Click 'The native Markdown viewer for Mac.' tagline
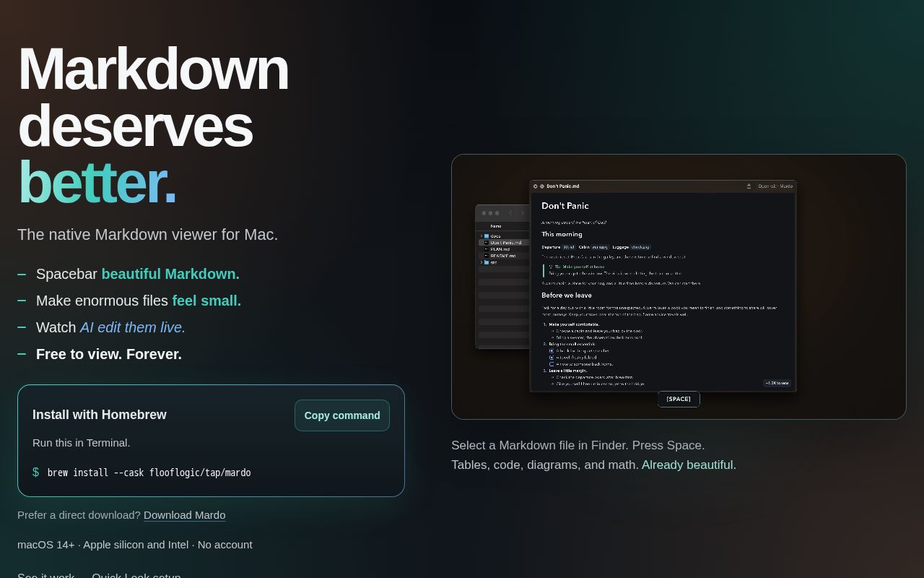 (147, 235)
